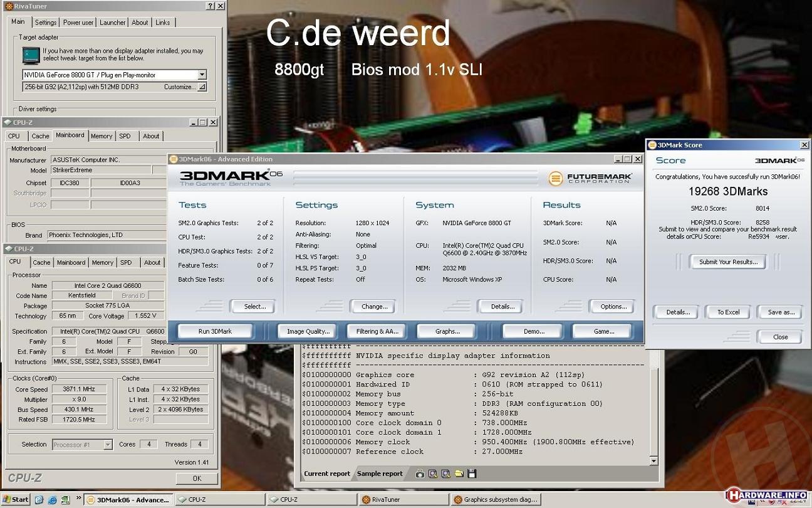Screen dimensions: 812x508
Task: Open the Links tab in RivaTuner
Action: pos(163,23)
